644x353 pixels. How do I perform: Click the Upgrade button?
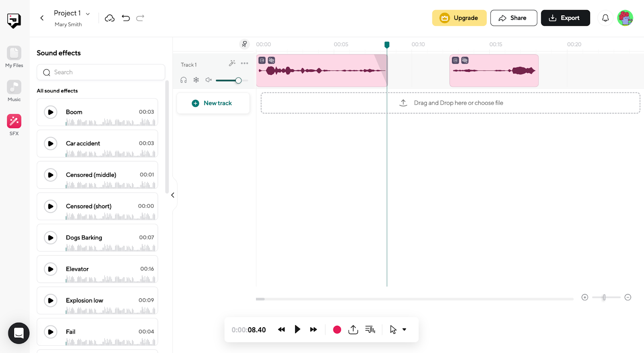click(459, 18)
